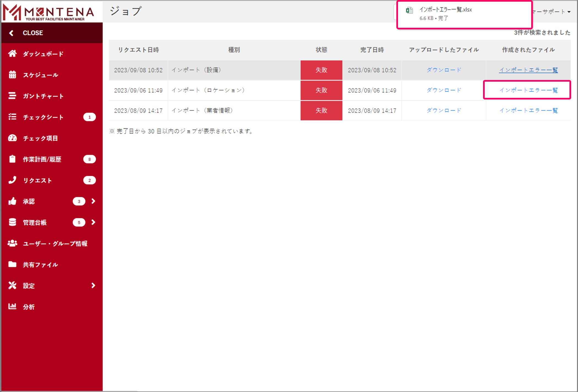
Task: Open ユーザー・グループ情報 menu item
Action: [55, 244]
